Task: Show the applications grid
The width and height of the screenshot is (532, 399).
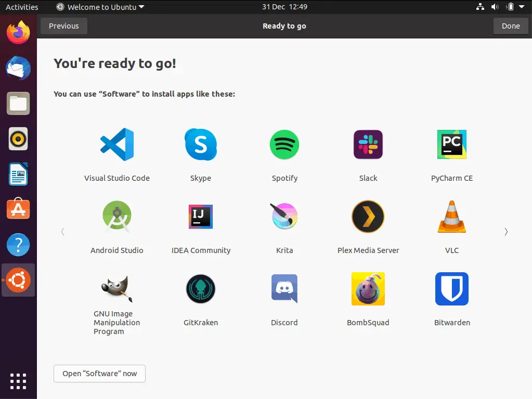Action: click(18, 381)
